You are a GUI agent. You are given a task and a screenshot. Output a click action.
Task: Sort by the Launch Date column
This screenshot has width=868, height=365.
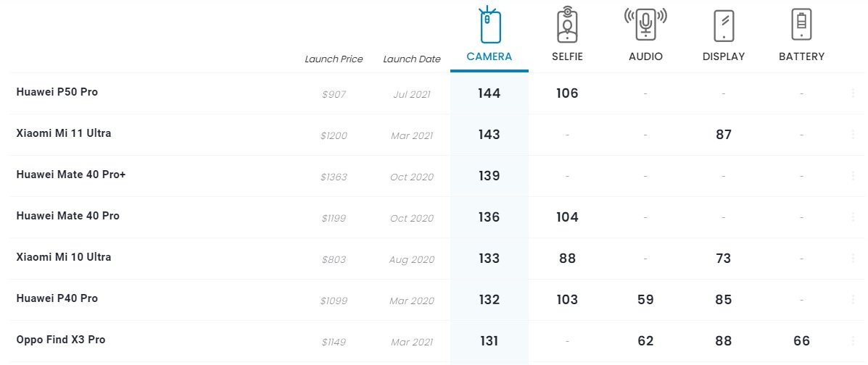pyautogui.click(x=412, y=59)
